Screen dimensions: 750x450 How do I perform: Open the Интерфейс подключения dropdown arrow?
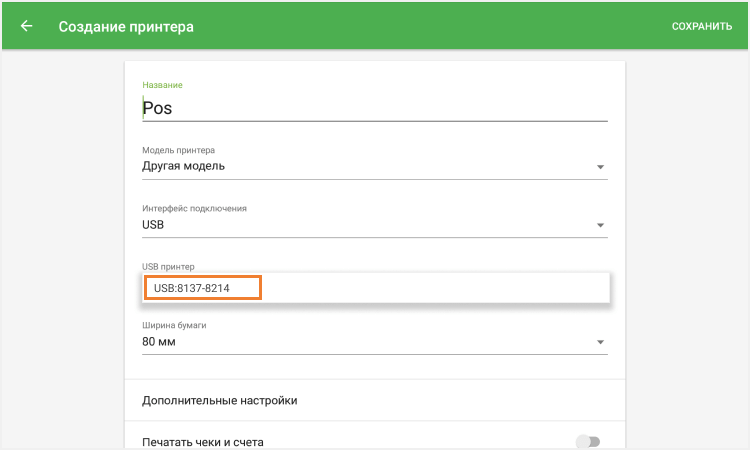[x=600, y=225]
